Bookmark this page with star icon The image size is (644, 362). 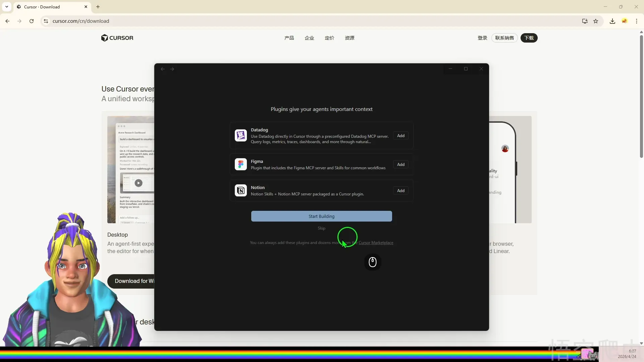[x=596, y=21]
